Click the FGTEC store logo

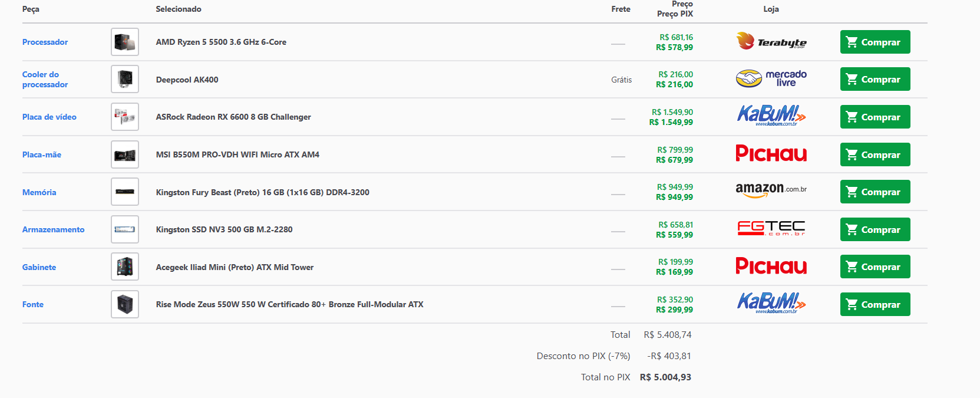771,229
